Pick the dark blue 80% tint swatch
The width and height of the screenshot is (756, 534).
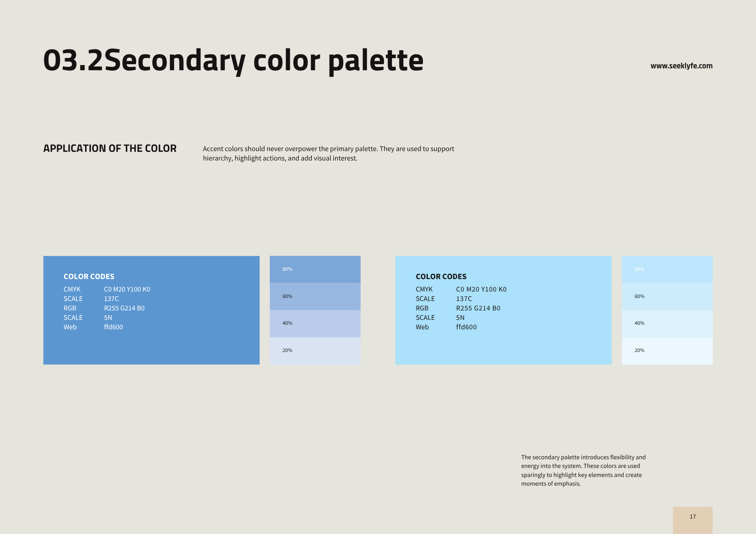(x=315, y=269)
